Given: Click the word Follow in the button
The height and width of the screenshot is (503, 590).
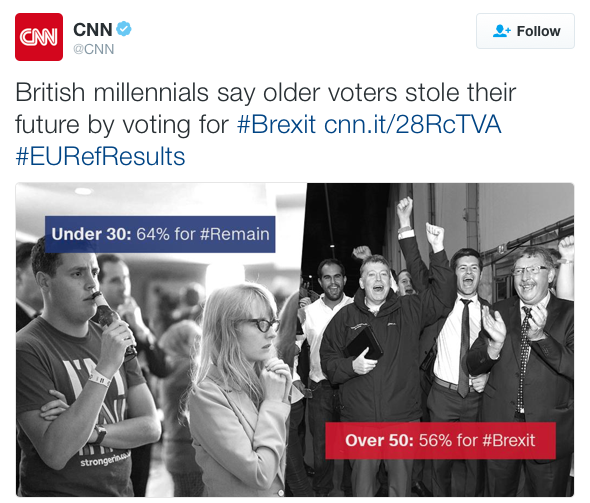Looking at the screenshot, I should (538, 31).
